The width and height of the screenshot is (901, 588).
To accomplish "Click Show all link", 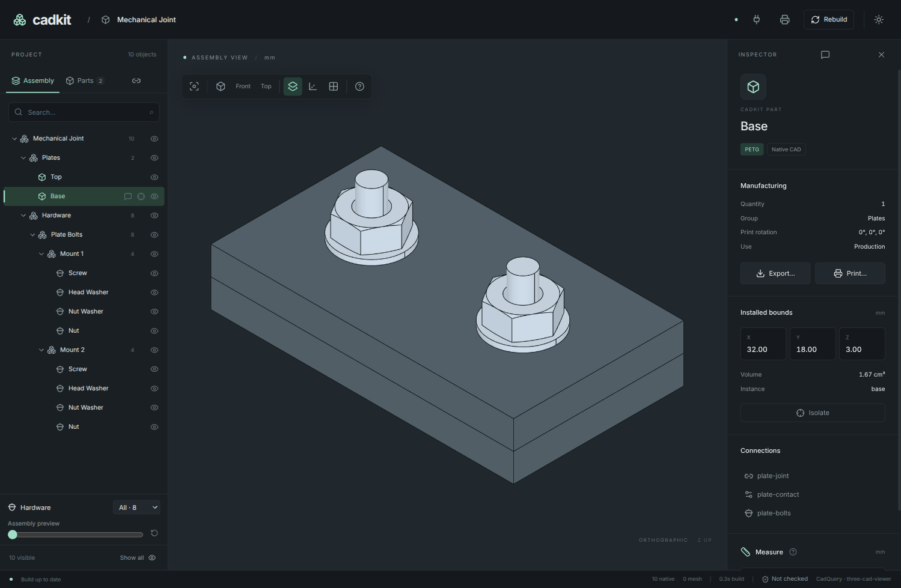I will coord(138,558).
